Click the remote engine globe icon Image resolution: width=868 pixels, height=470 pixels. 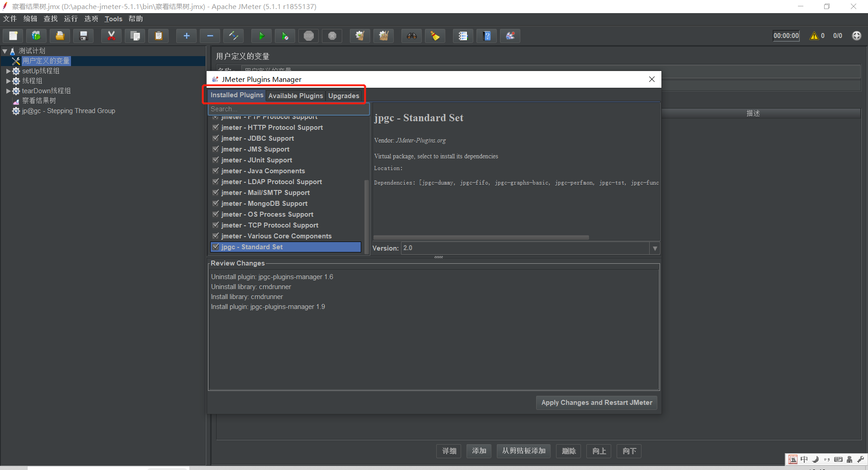tap(857, 36)
